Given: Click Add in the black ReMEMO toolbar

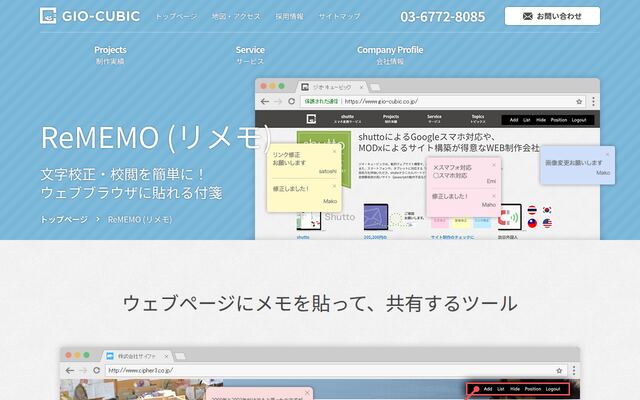Looking at the screenshot, I should (514, 120).
